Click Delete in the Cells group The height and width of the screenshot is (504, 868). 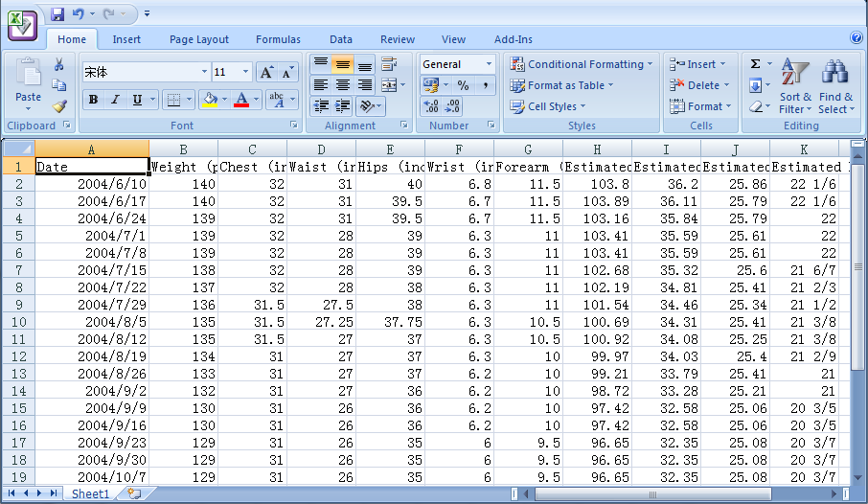tap(699, 85)
